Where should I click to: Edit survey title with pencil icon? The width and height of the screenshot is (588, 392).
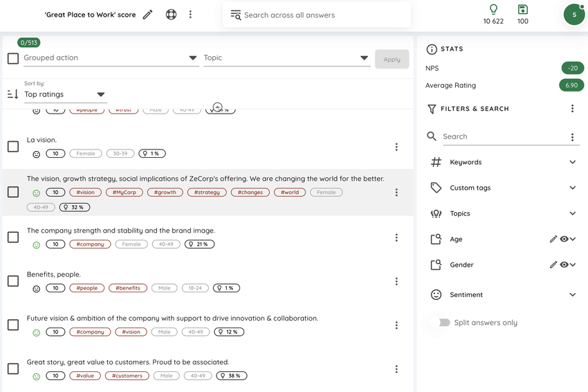click(148, 15)
